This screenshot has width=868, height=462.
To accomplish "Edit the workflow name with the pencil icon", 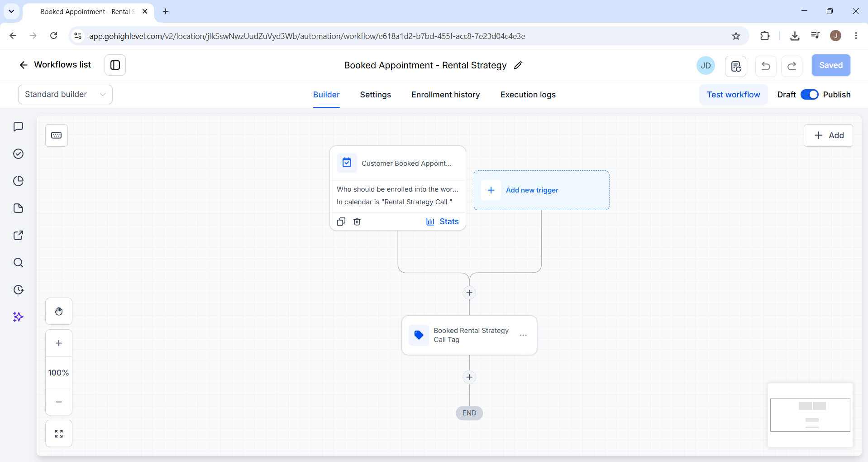I will point(518,65).
